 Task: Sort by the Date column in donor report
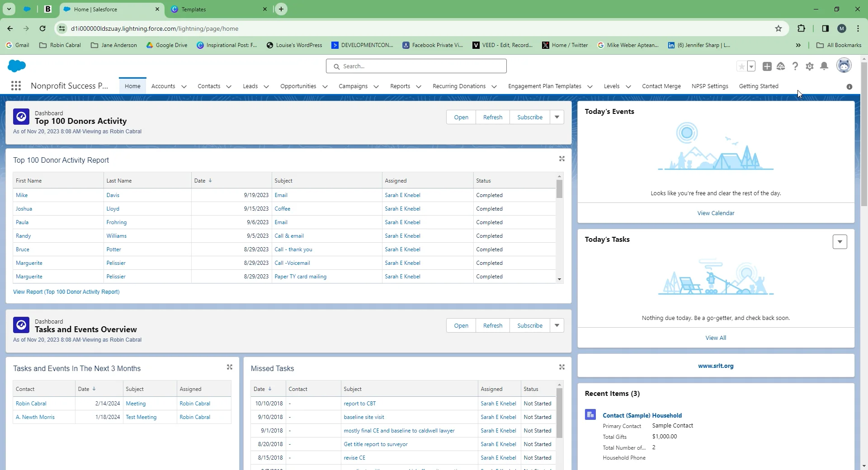point(203,181)
